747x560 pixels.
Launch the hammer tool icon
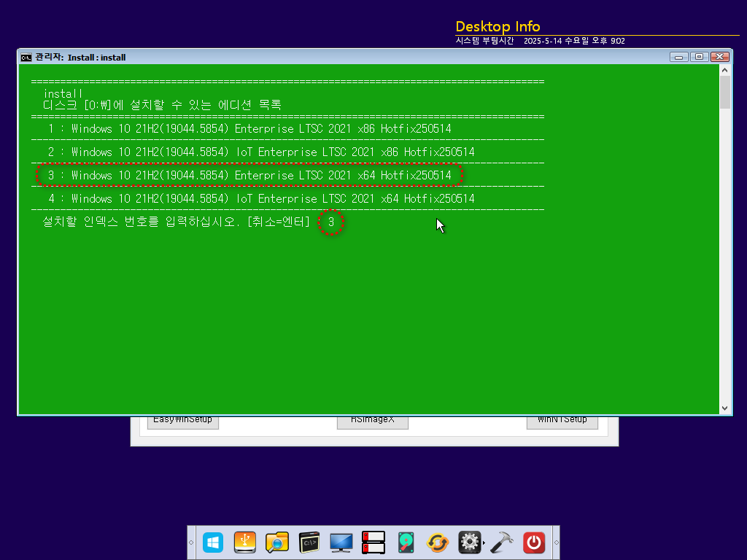[502, 542]
